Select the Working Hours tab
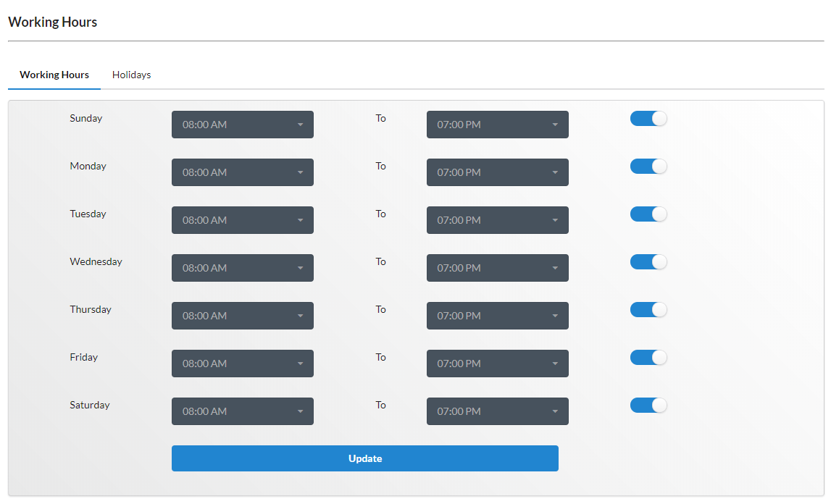Viewport: 831px width, 504px height. point(54,75)
